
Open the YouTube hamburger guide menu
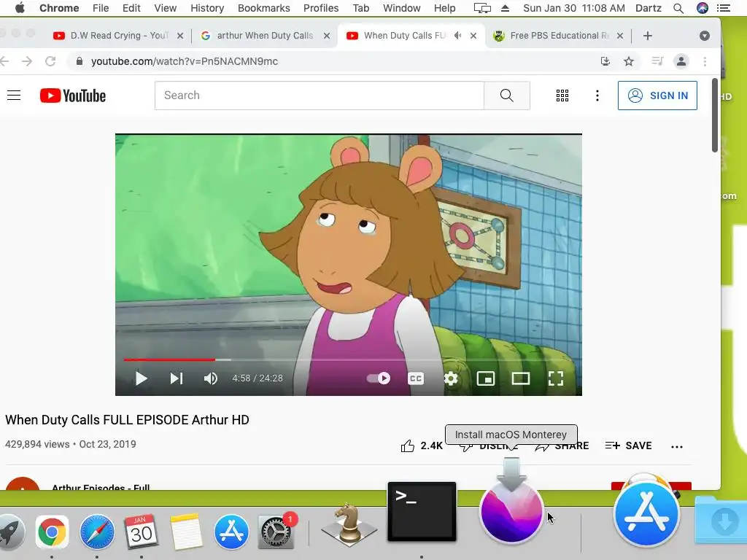(x=14, y=96)
